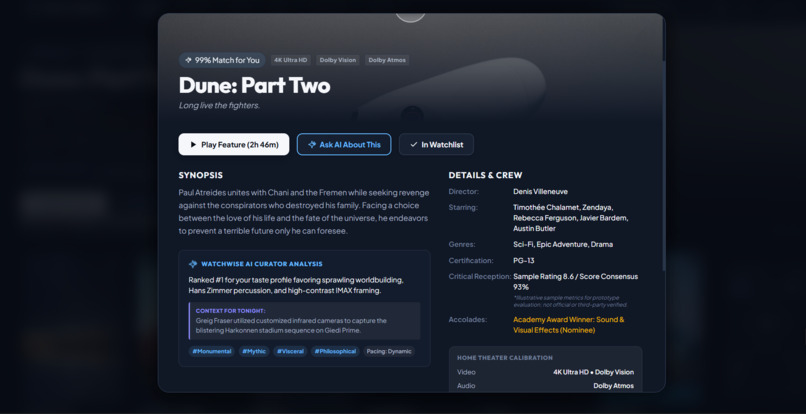Select the #Philosophical tag
The width and height of the screenshot is (806, 414).
click(x=335, y=351)
